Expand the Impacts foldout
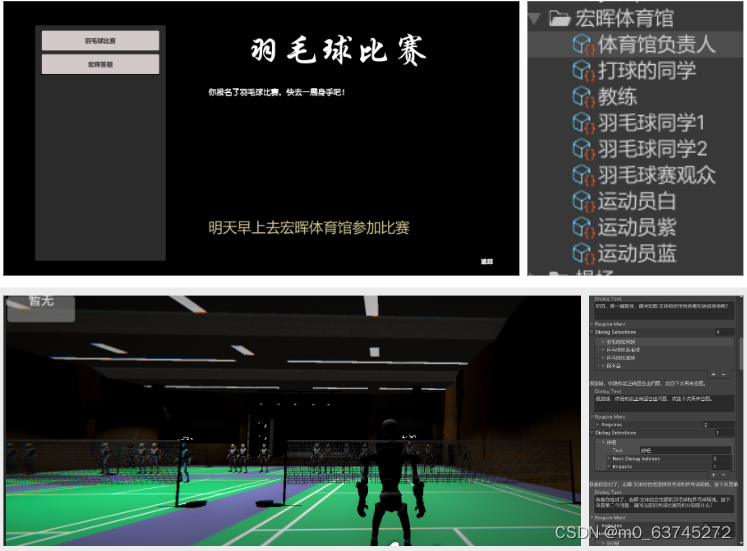Viewport: 747px width, 551px height. (609, 467)
